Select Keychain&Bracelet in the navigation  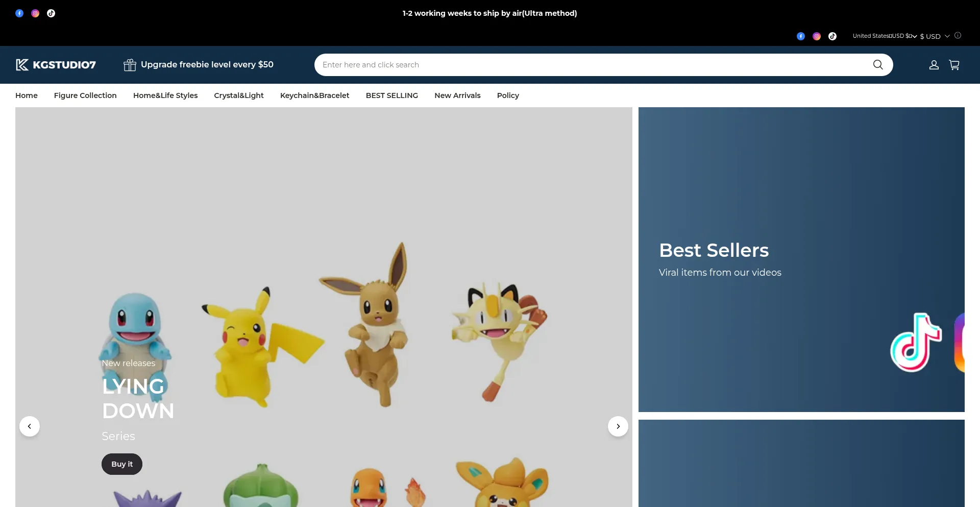[x=315, y=95]
